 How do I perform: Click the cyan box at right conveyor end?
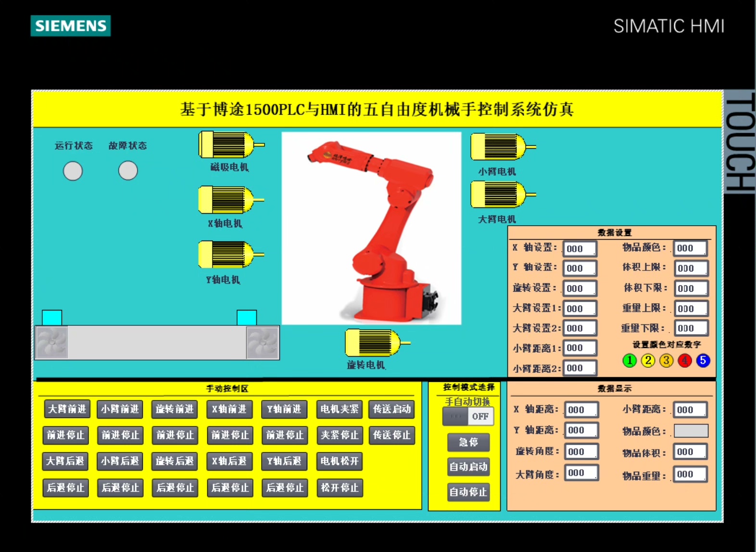(247, 318)
